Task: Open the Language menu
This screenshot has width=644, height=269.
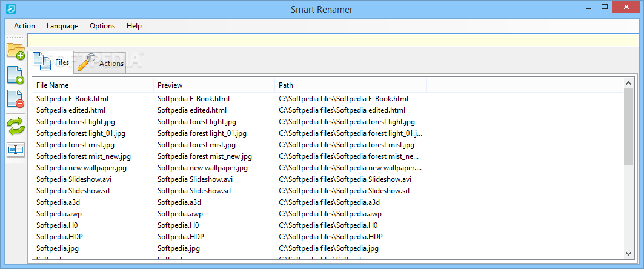Action: [x=62, y=26]
